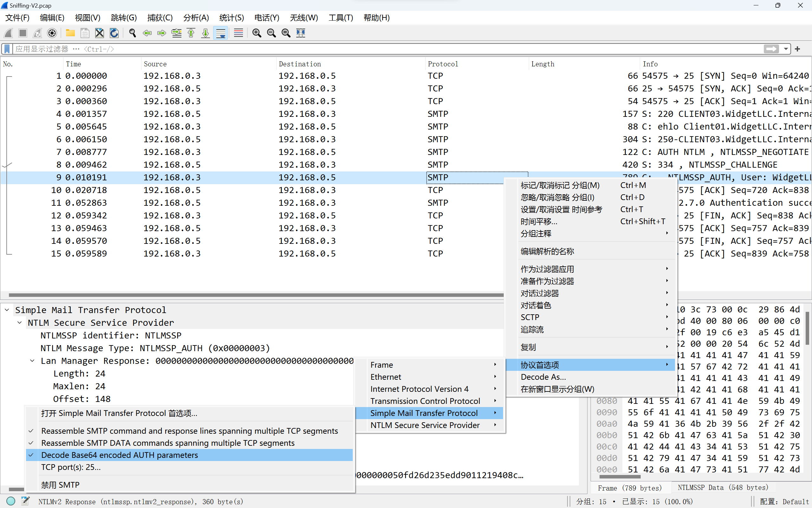Viewport: 812px width, 508px height.
Task: Open the 捕获(C) menu
Action: [x=160, y=18]
